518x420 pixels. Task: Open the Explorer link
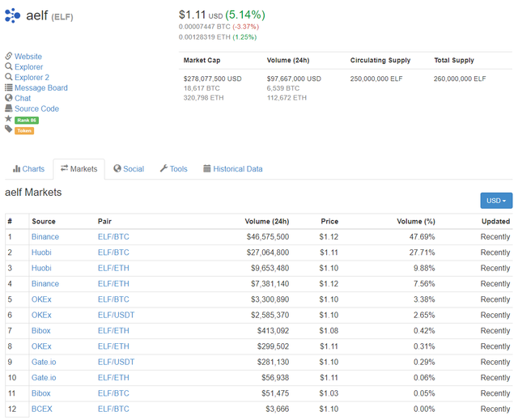[29, 67]
